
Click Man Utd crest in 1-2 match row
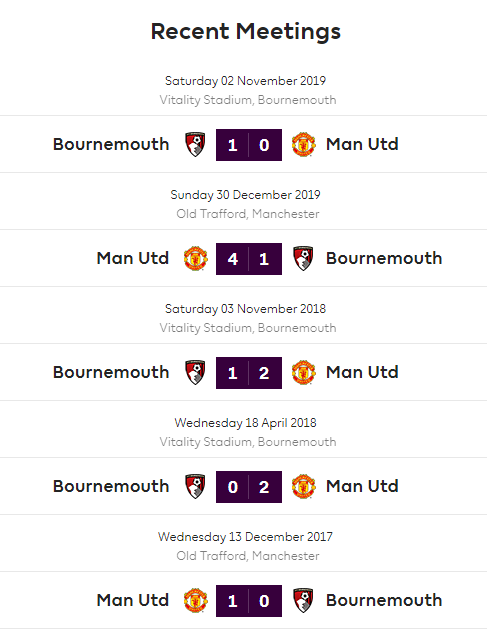(304, 373)
